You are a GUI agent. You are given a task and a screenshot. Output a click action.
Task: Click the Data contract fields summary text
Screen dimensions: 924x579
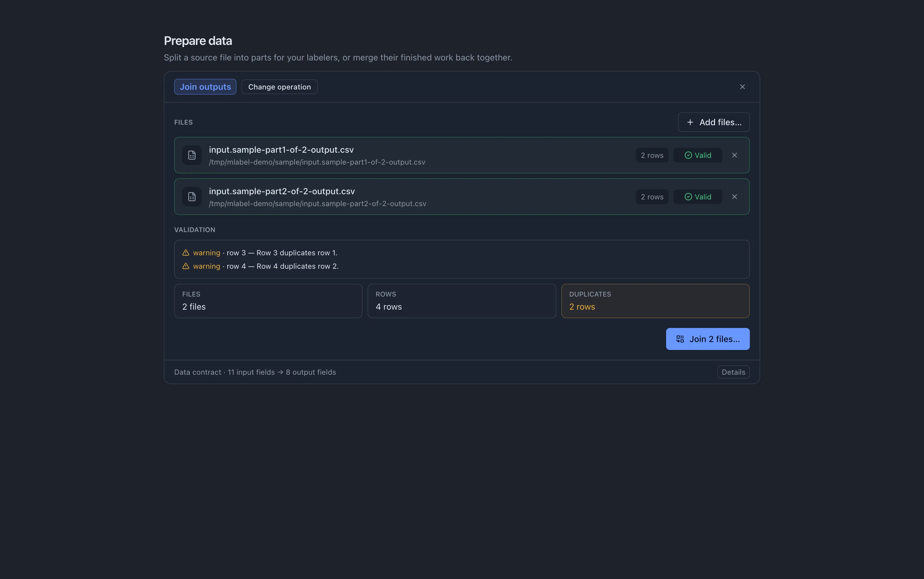coord(255,372)
